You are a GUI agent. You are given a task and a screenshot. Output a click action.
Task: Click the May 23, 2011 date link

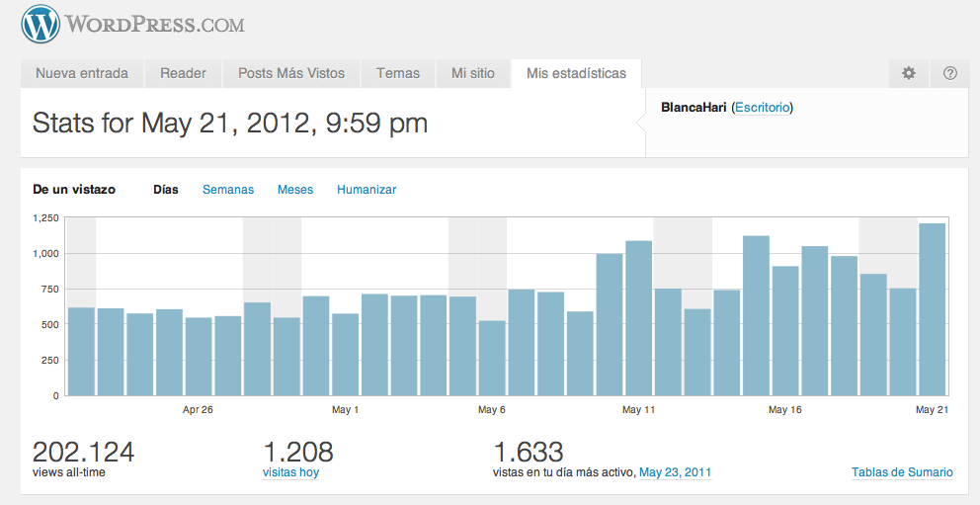(x=675, y=472)
